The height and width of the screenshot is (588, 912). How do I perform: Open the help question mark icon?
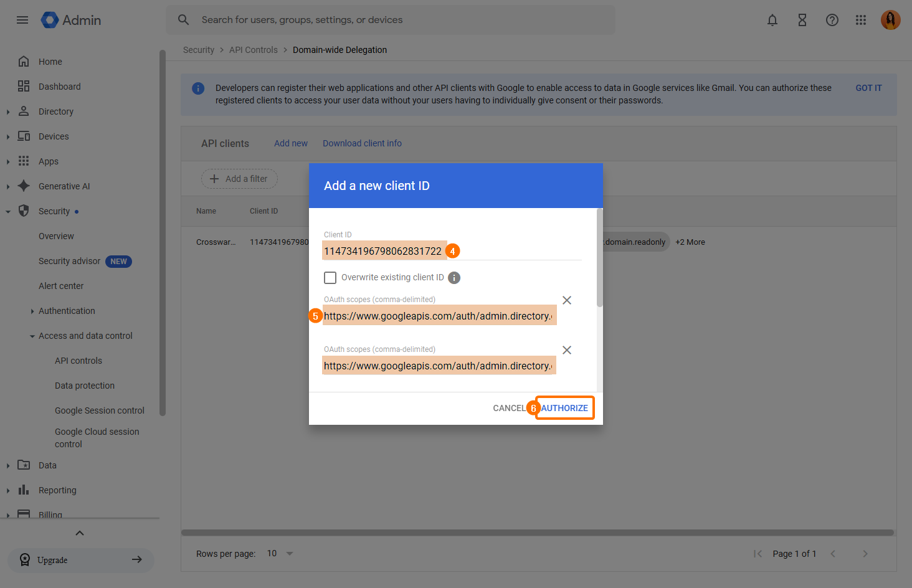[832, 20]
